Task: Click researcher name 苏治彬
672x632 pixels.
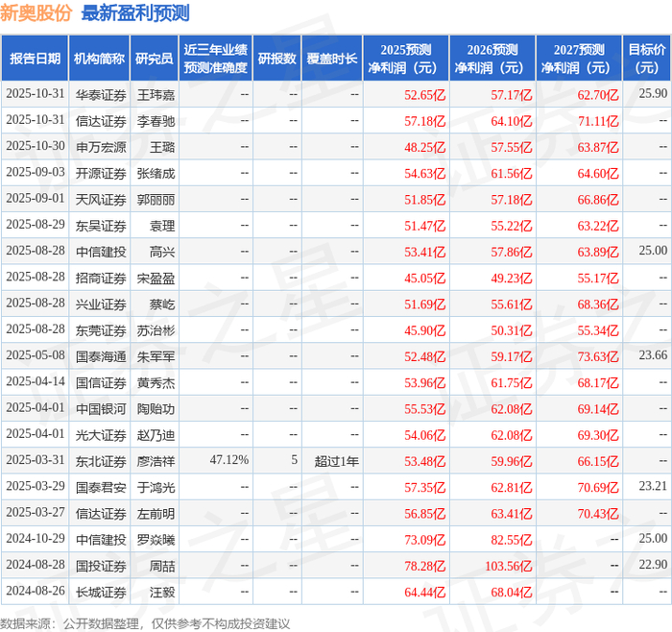Action: (x=156, y=330)
